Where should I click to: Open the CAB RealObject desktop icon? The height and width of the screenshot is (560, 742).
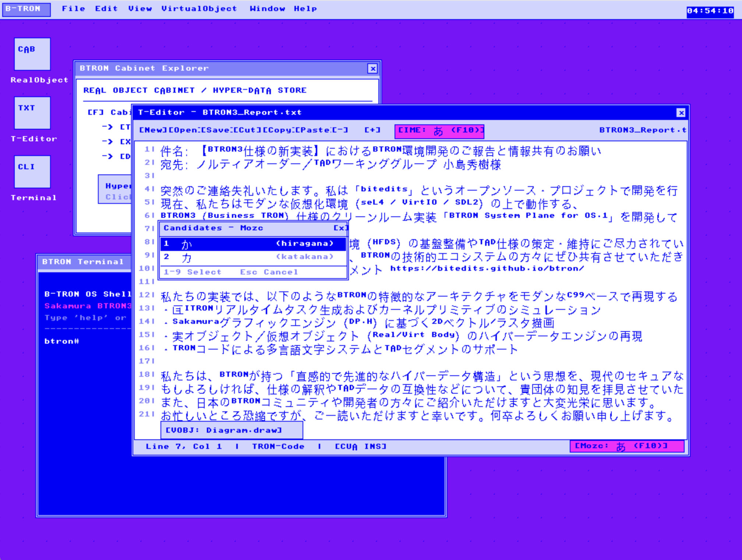pyautogui.click(x=32, y=54)
